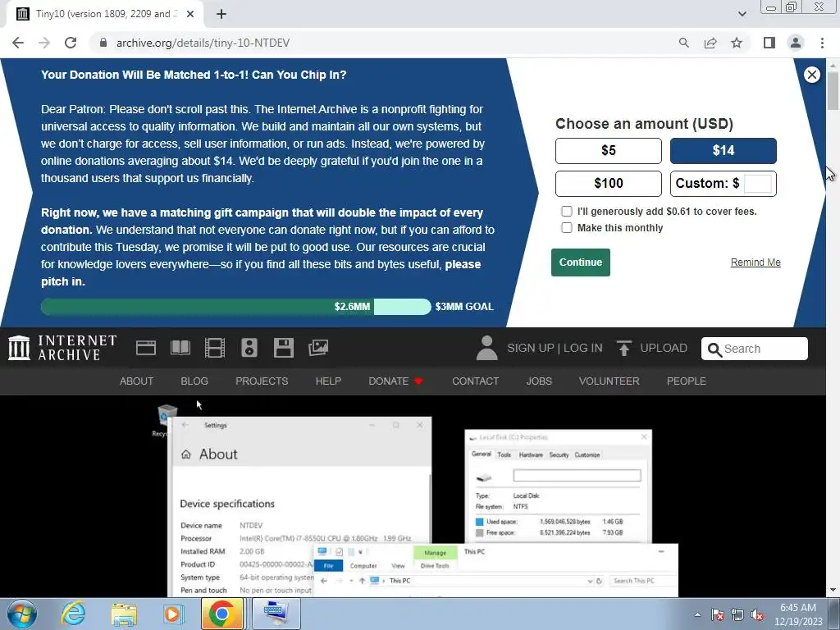Check Make this monthly

click(566, 228)
